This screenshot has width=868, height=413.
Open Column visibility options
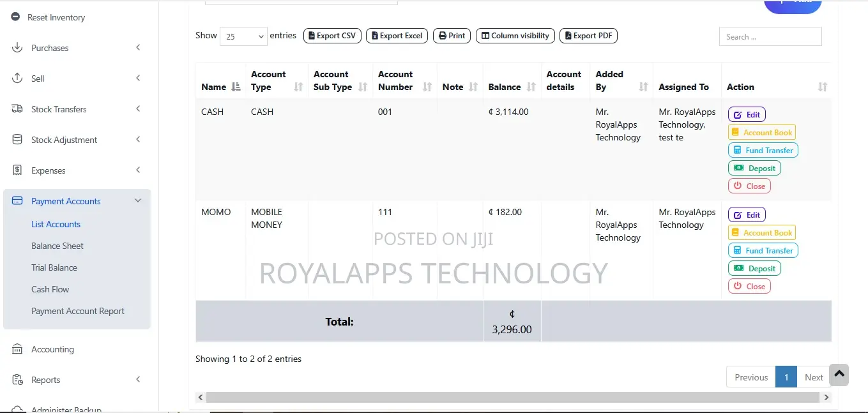[x=515, y=36]
